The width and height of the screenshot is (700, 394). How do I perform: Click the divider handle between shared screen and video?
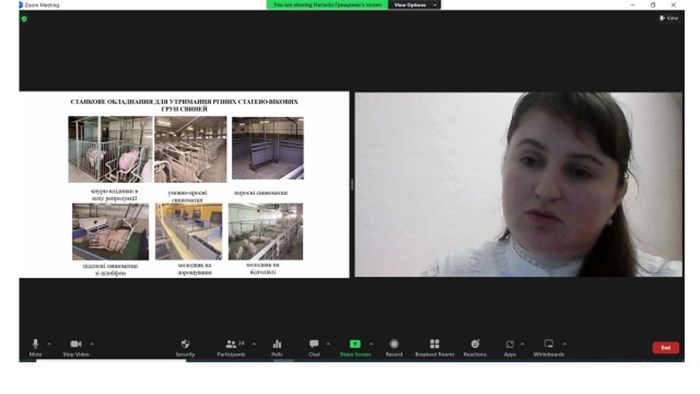[352, 184]
